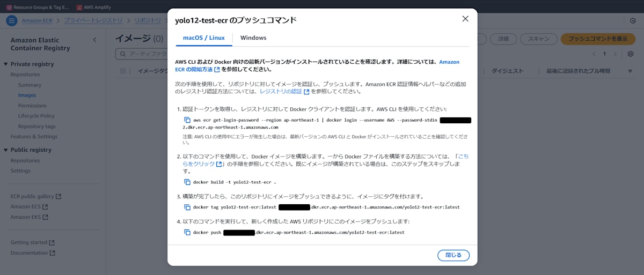Open リポジトリ breadcrumb link

(148, 21)
